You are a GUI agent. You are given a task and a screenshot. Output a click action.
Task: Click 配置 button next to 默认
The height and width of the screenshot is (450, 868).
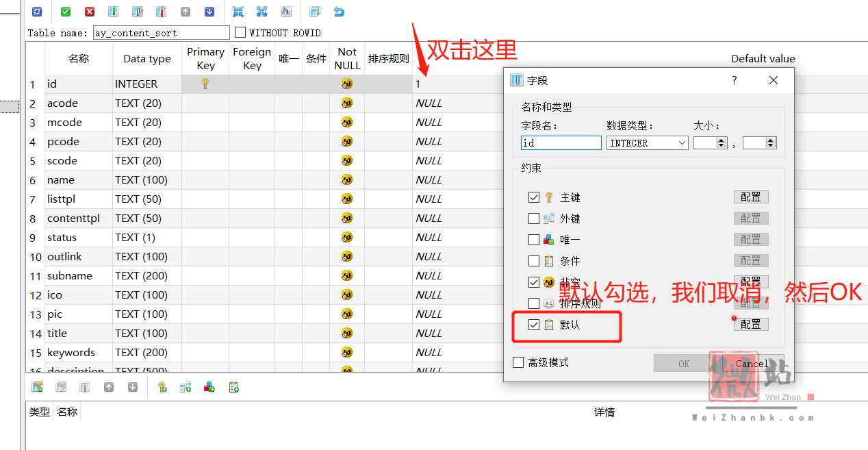(750, 325)
